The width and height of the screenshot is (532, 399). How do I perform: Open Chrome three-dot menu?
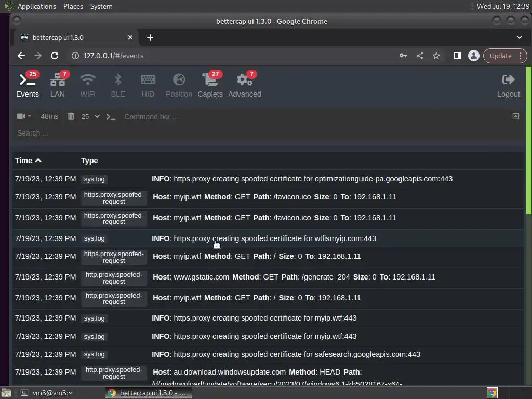click(x=521, y=56)
